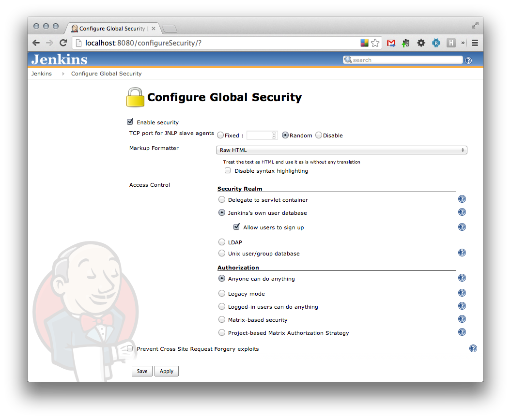
Task: Open the Markup Formatter Raw HTML dropdown
Action: coord(341,150)
